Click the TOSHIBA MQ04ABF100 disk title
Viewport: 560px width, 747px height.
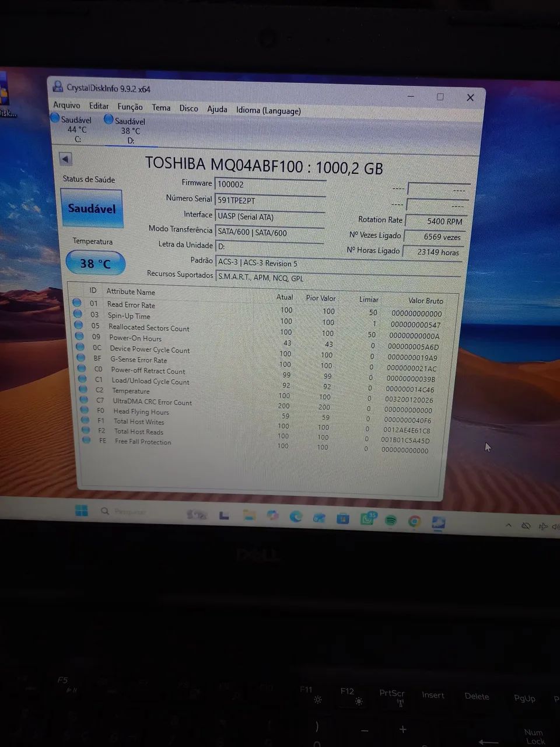(264, 166)
